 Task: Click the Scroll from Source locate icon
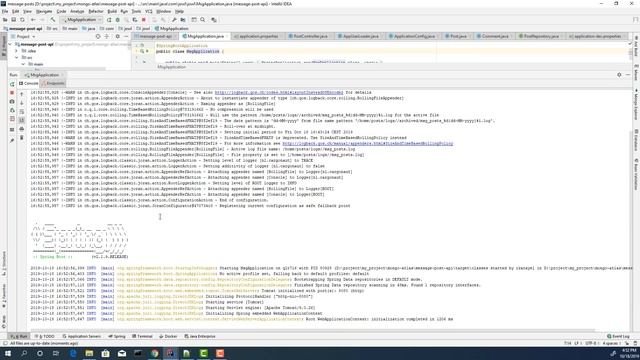[98, 36]
